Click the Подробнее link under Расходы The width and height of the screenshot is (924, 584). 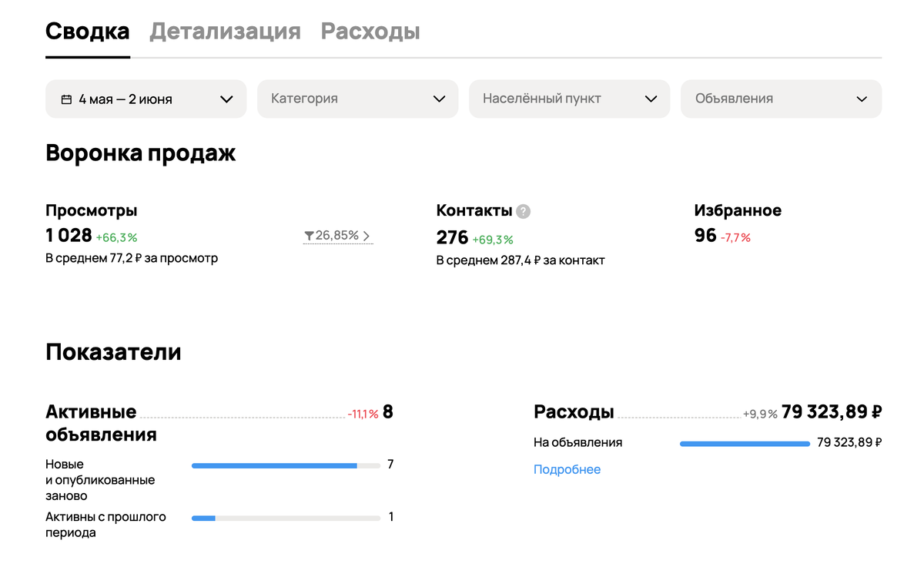(567, 469)
